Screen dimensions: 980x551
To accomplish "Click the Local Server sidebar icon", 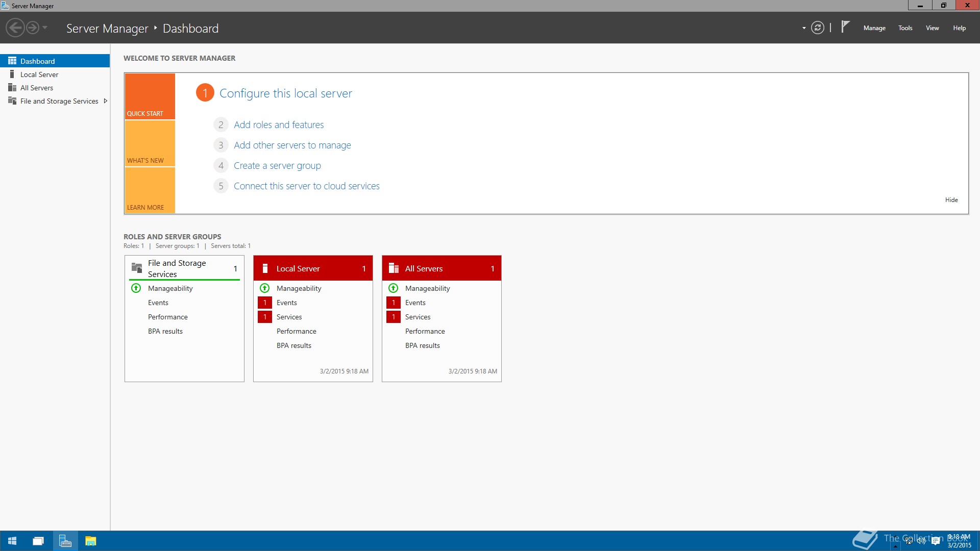I will pyautogui.click(x=12, y=74).
